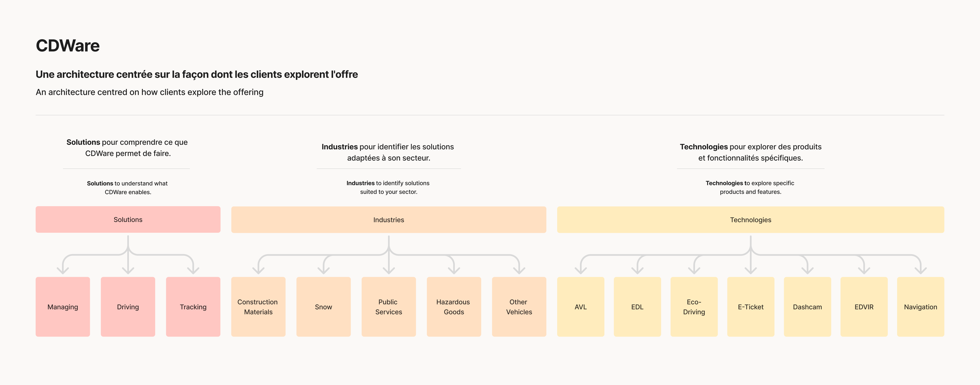Select the EDVIR card
This screenshot has width=980, height=385.
(x=864, y=307)
